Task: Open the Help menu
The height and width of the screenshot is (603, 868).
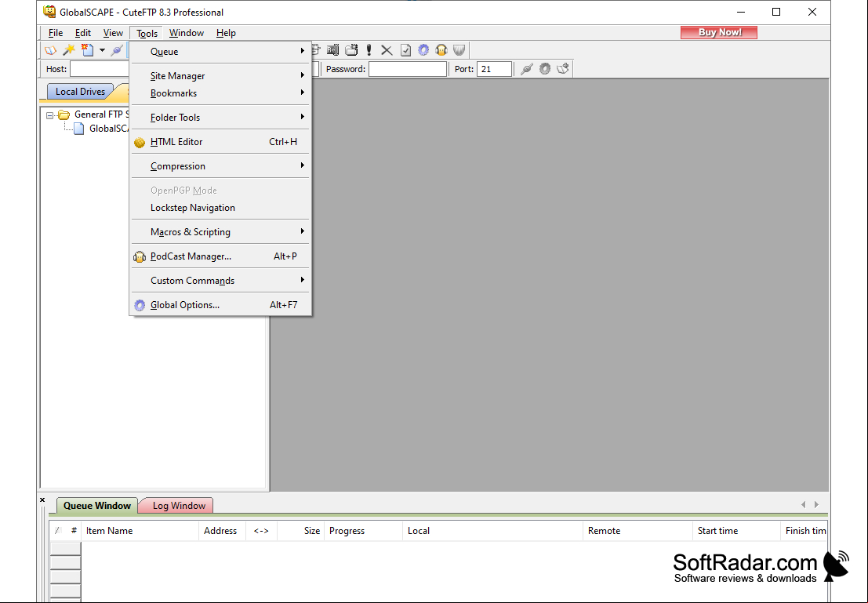Action: [226, 33]
